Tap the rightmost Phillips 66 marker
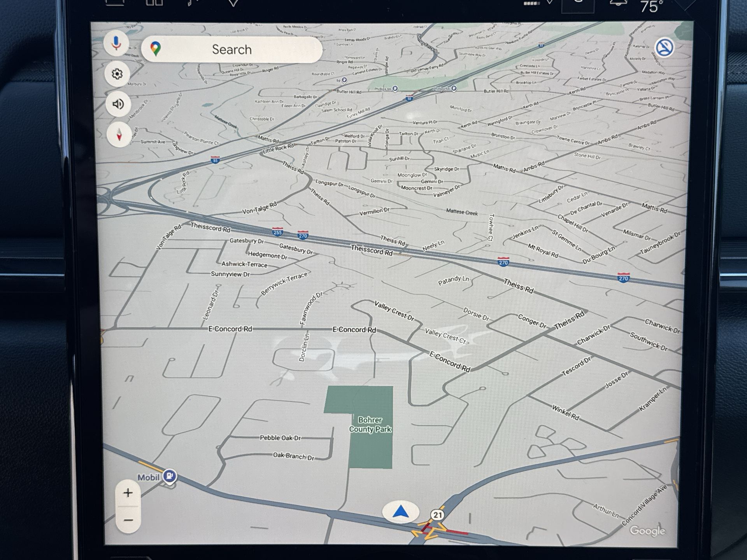 454,88
